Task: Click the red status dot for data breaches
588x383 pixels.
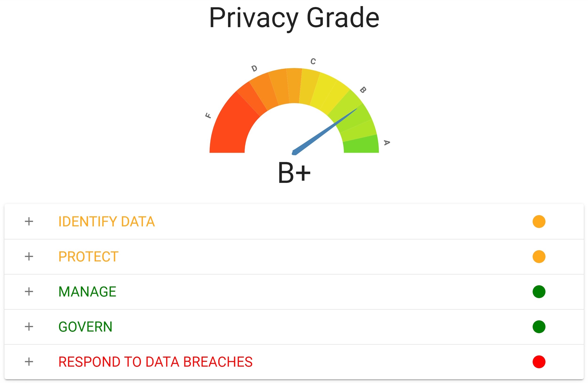Action: coord(539,362)
